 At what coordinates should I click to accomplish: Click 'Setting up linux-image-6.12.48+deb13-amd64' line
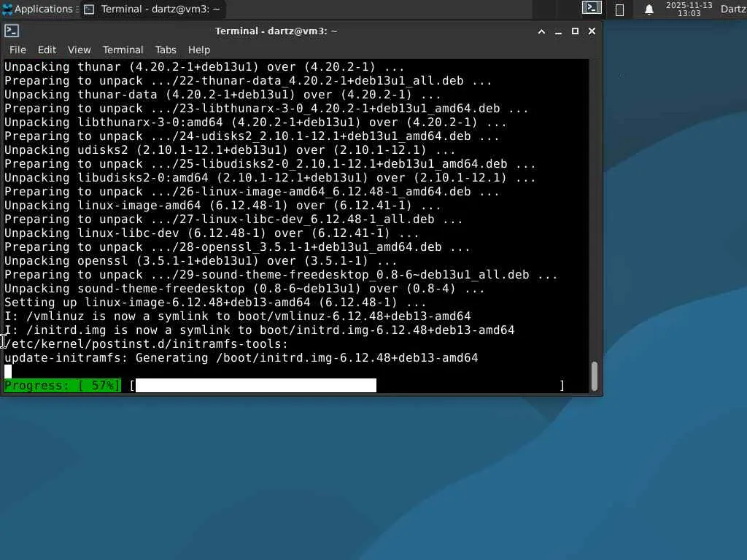(215, 303)
